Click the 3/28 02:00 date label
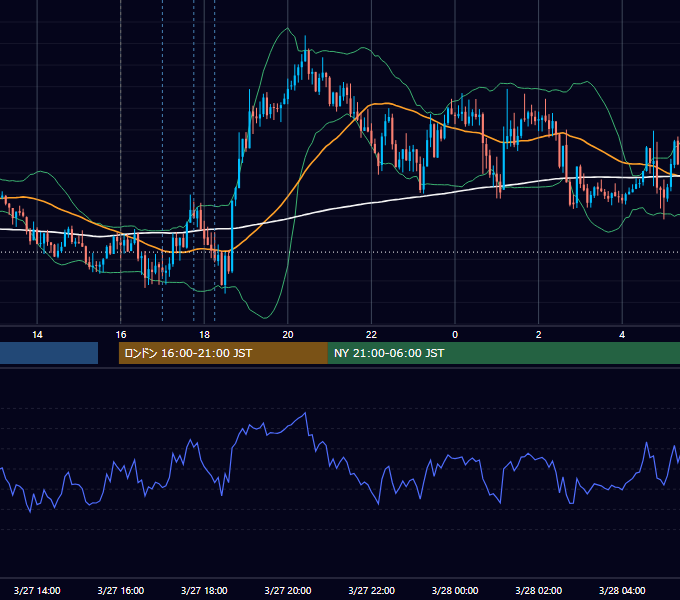The height and width of the screenshot is (600, 680). [x=539, y=590]
